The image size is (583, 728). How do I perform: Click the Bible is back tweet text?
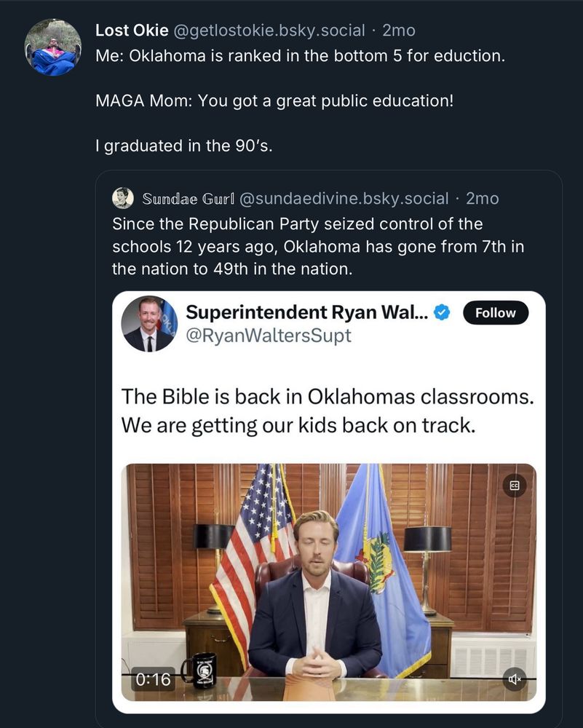point(328,411)
